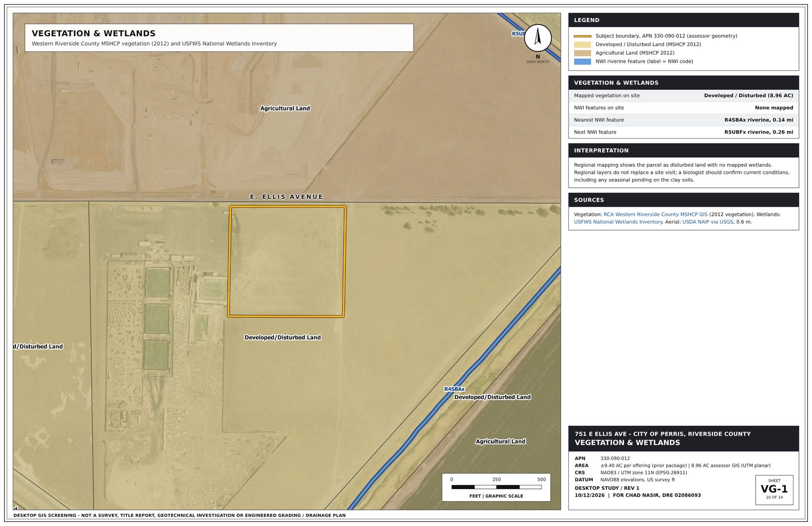Click the SOURCES panel header
Image resolution: width=812 pixels, height=526 pixels.
point(683,200)
